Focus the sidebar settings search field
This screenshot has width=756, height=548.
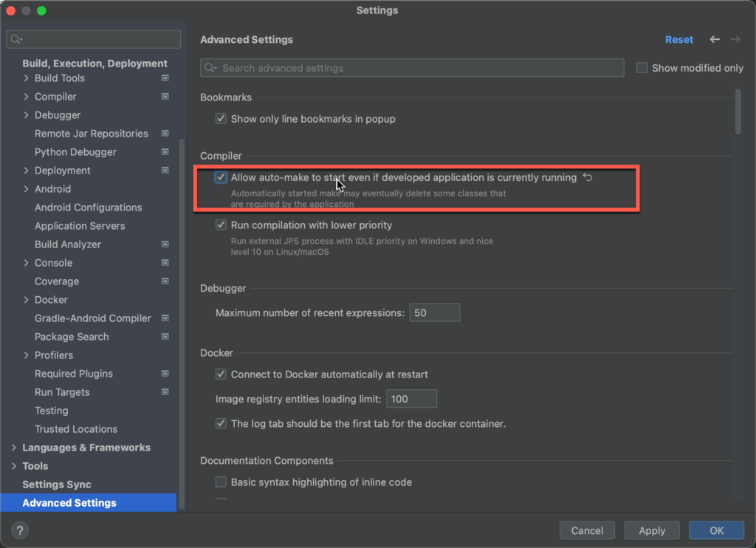[94, 39]
